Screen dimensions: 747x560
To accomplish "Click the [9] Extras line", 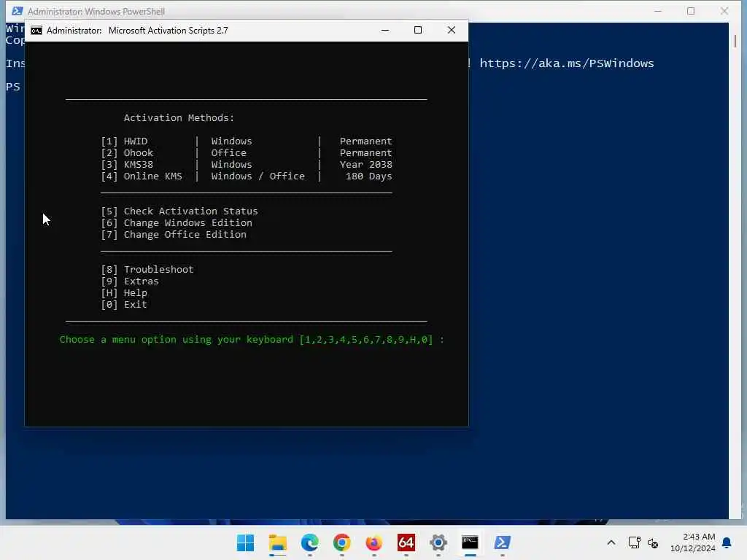I will pos(130,281).
